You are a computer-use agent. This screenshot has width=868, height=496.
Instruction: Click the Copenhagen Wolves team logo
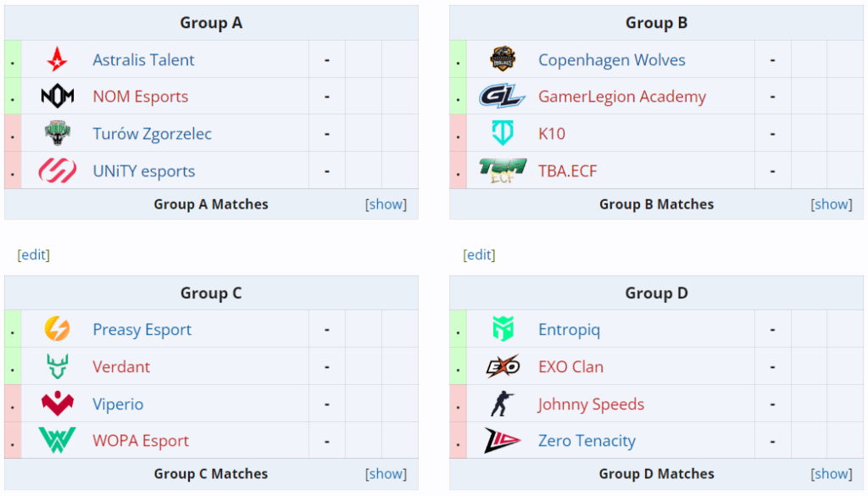click(503, 60)
